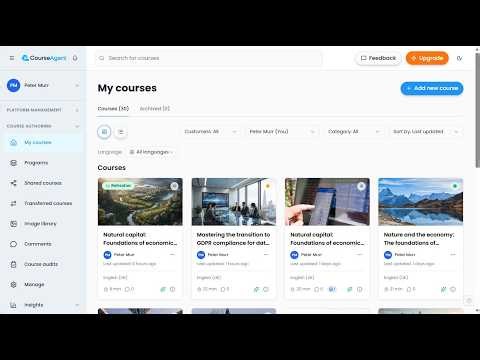Viewport: 480px width, 360px height.
Task: Open notifications bell next to CourseAgent logo
Action: pyautogui.click(x=75, y=58)
